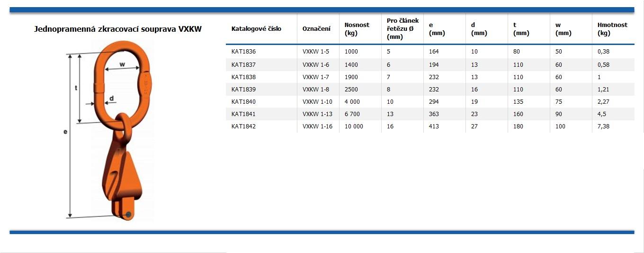Click the d (mm) column header
644x253 pixels.
click(479, 29)
